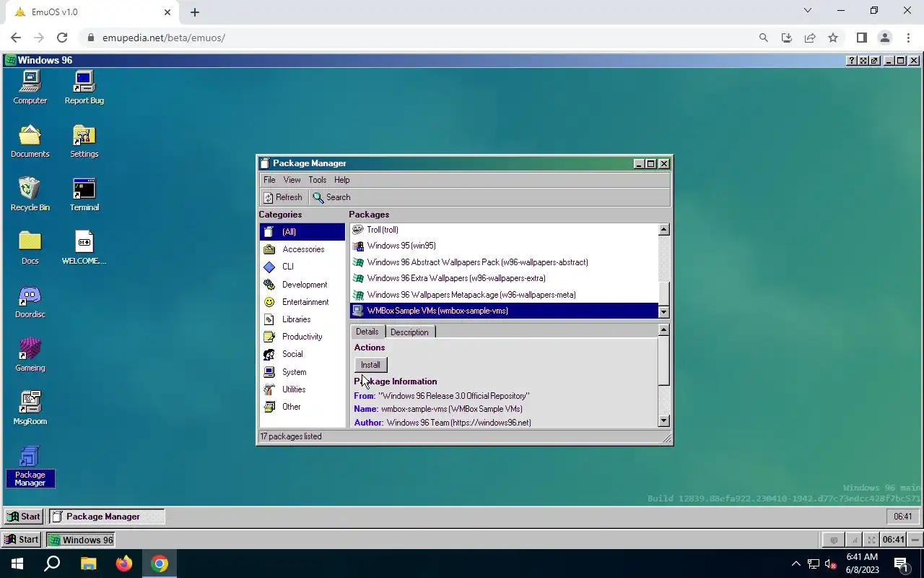The width and height of the screenshot is (924, 578).
Task: Select Windows 96 Extra Wallpapers package
Action: 504,278
